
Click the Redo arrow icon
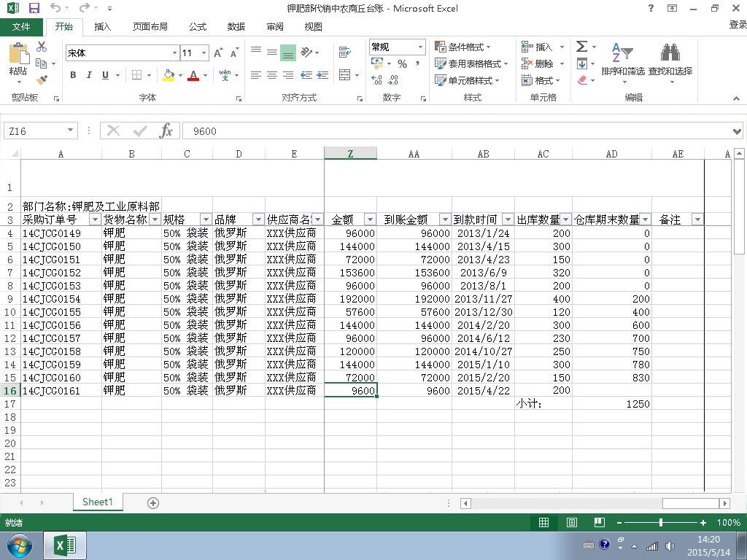click(85, 7)
